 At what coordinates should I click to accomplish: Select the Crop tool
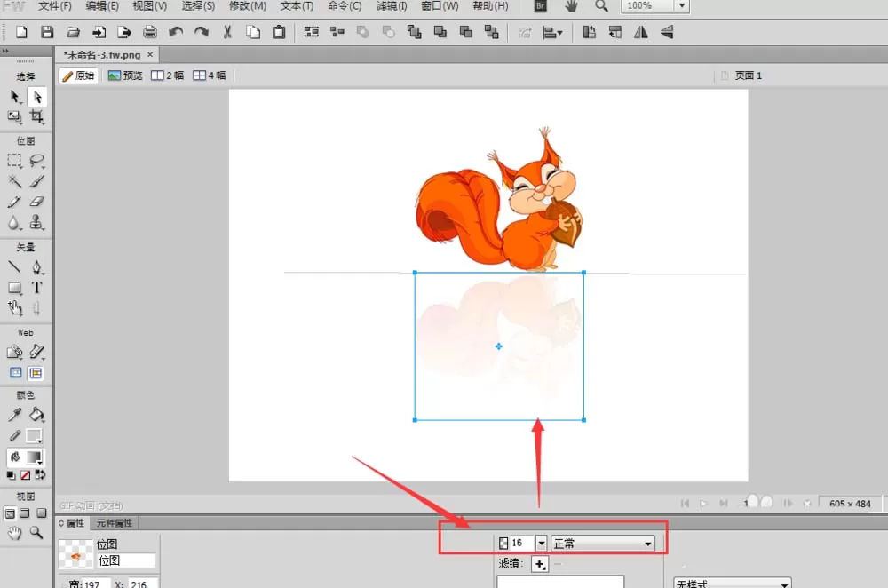point(36,116)
